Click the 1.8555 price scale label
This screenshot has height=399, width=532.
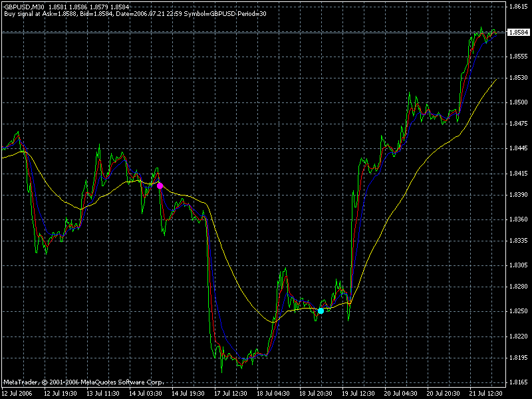(519, 57)
